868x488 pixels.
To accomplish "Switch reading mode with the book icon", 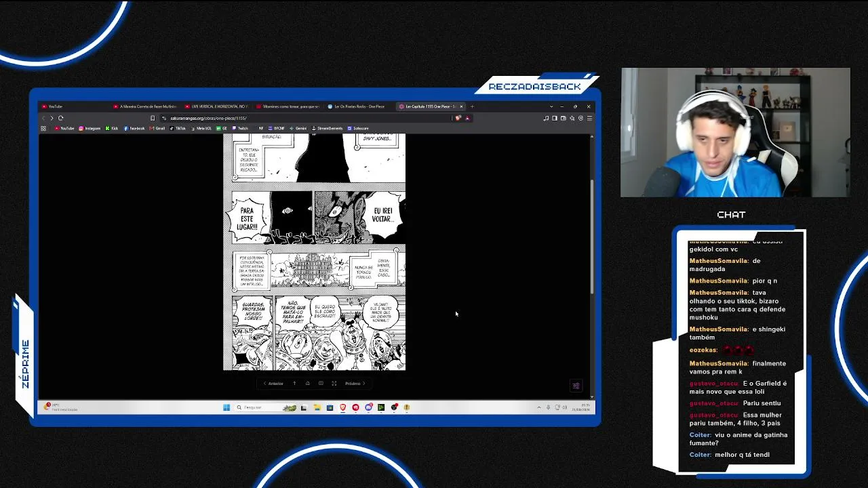I will (321, 384).
